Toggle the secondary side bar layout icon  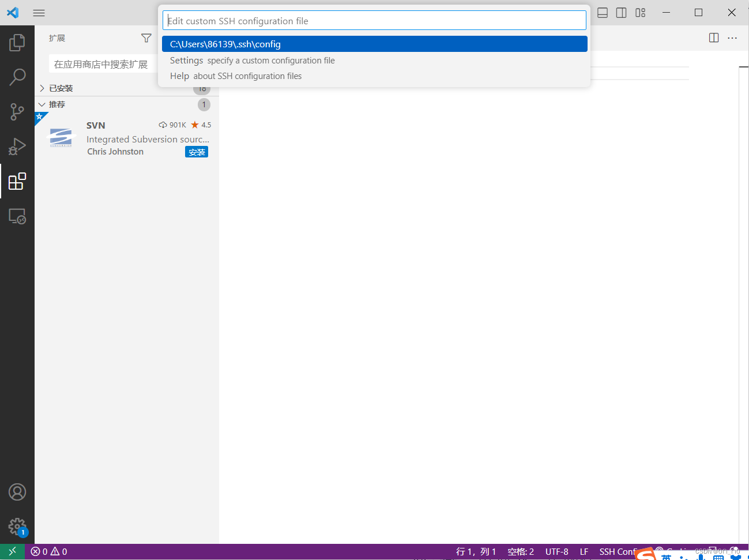622,13
